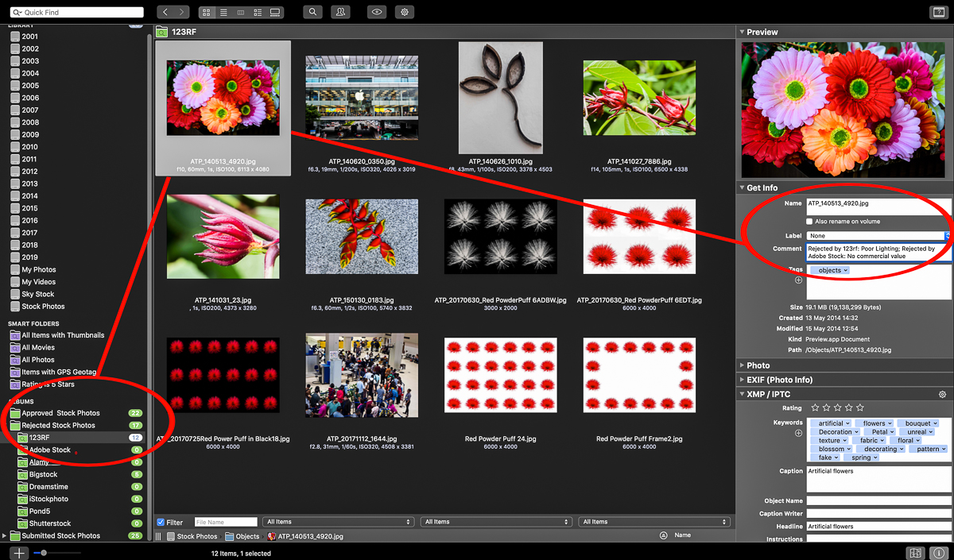The height and width of the screenshot is (560, 954).
Task: Switch to icon grid view
Action: pyautogui.click(x=207, y=13)
